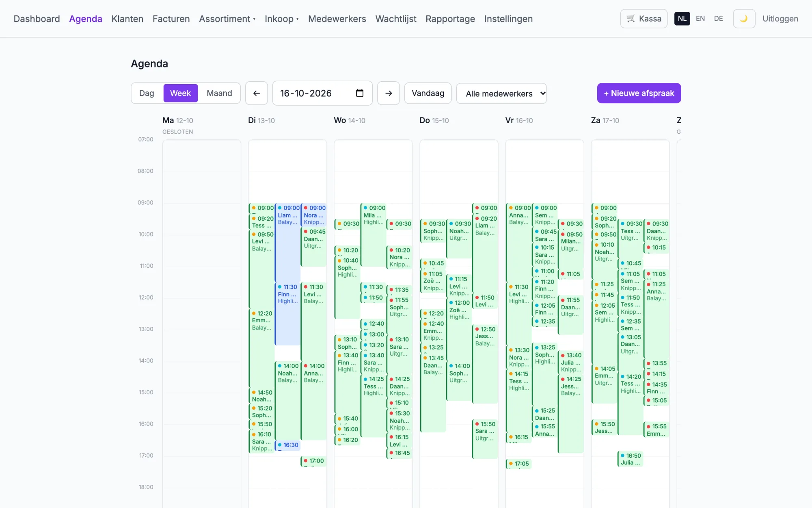Open the Alle medewerkers dropdown
The width and height of the screenshot is (812, 508).
pos(501,93)
